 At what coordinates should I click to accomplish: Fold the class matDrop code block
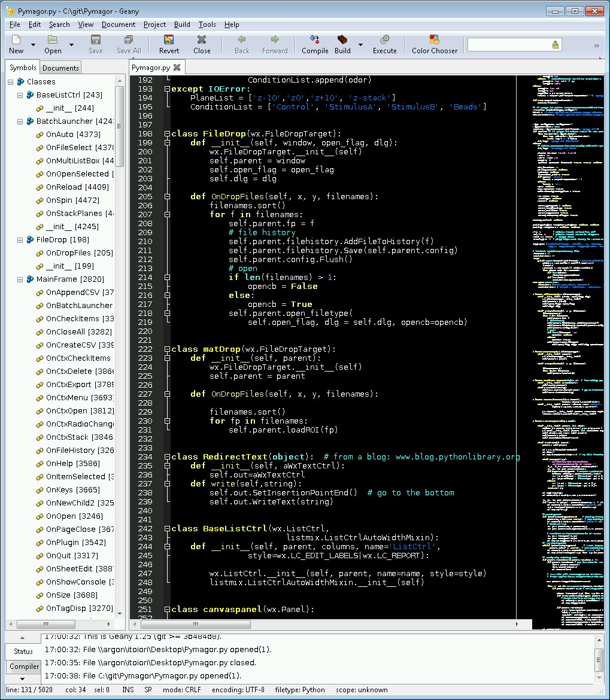click(167, 349)
